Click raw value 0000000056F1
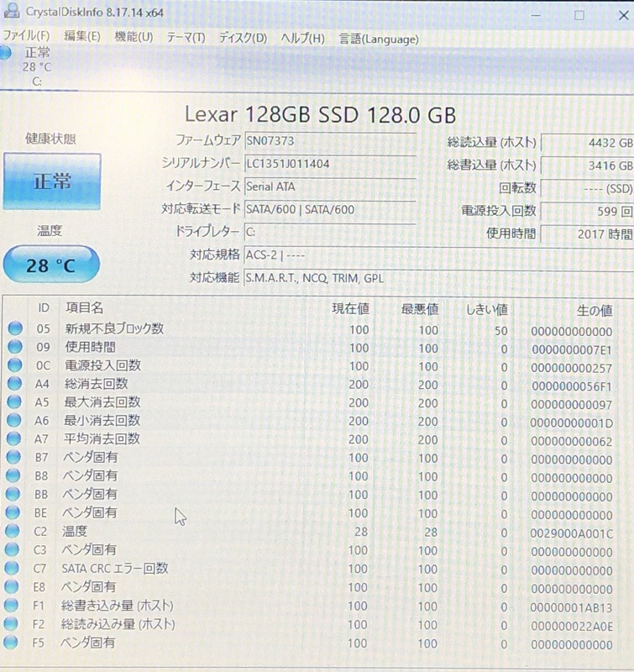 click(x=572, y=387)
